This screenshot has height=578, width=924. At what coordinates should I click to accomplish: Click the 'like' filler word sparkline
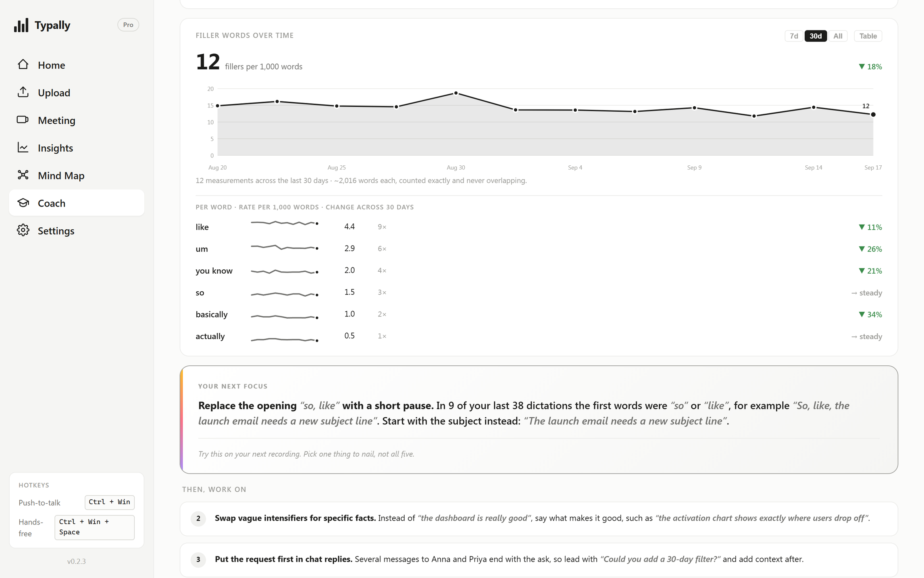click(x=285, y=223)
